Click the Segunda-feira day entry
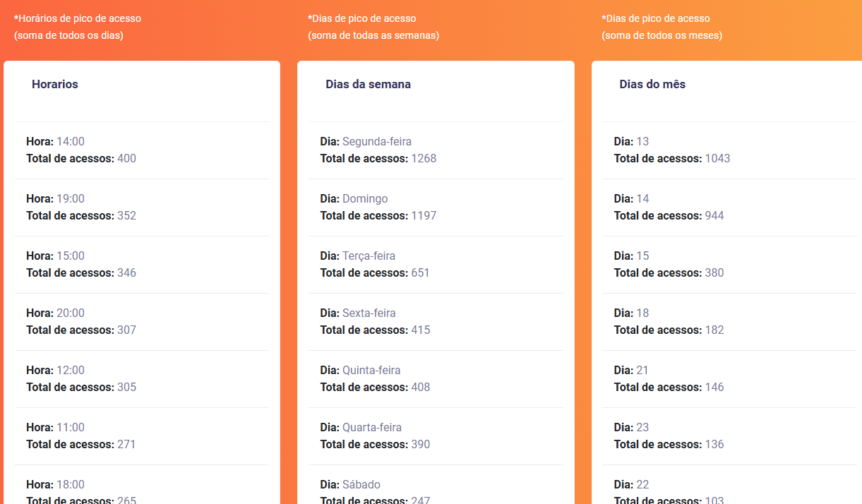The image size is (862, 504). pyautogui.click(x=436, y=150)
